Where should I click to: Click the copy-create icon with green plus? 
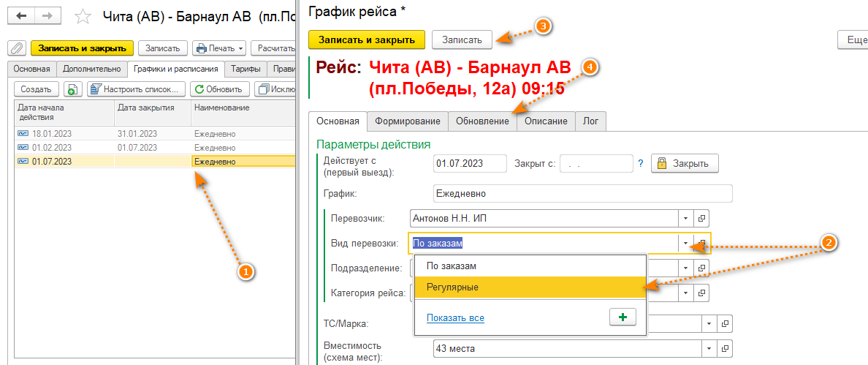72,89
